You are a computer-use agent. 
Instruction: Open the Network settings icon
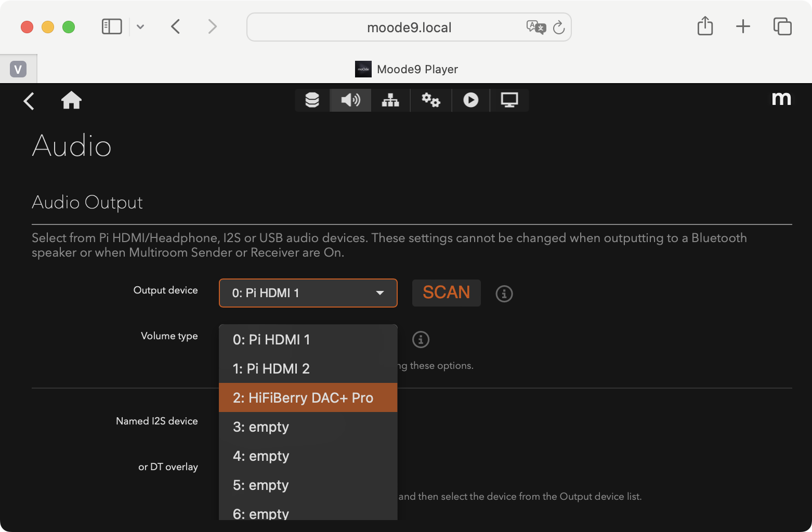pos(390,100)
